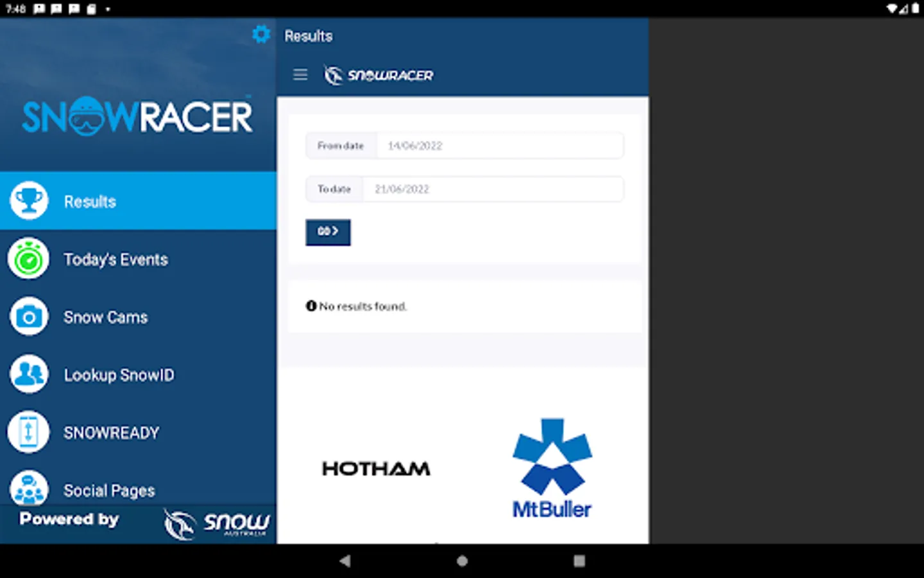
Task: Click the No results found message
Action: point(356,306)
